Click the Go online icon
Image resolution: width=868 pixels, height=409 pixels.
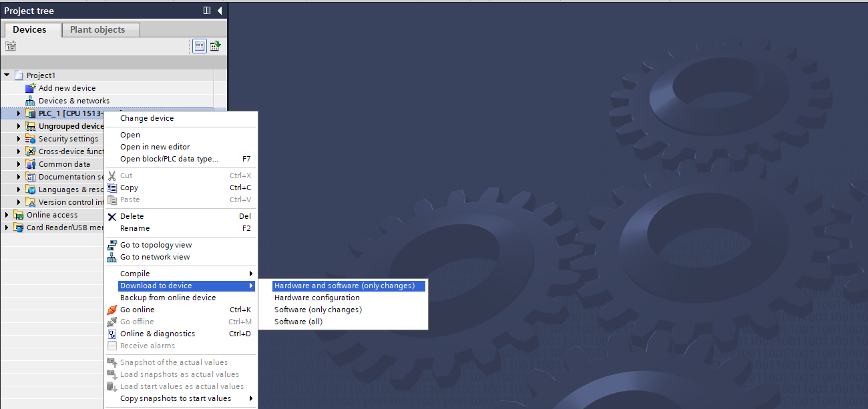pyautogui.click(x=112, y=310)
